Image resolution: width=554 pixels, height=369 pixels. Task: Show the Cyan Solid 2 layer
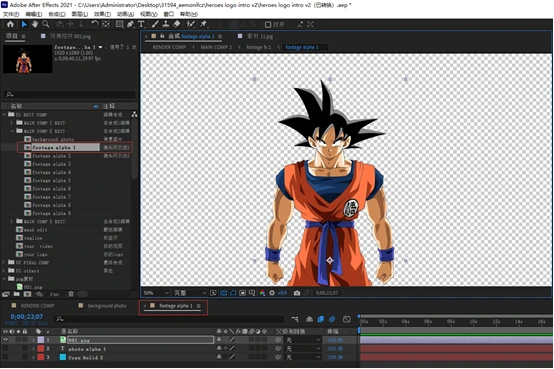[5, 357]
